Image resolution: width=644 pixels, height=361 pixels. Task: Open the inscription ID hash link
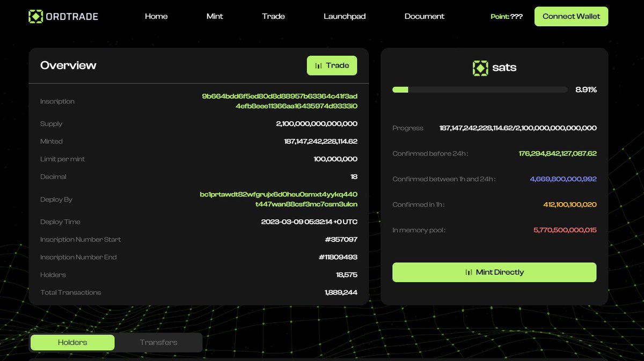(x=280, y=101)
